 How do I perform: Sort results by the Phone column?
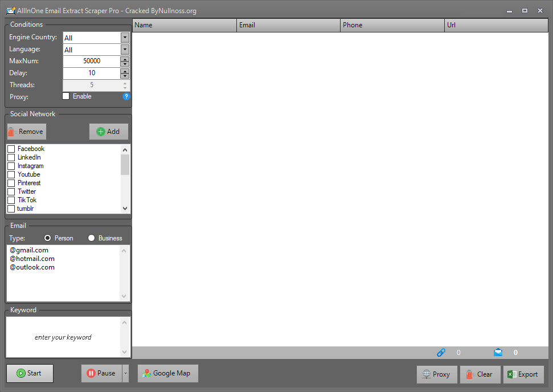tap(392, 25)
